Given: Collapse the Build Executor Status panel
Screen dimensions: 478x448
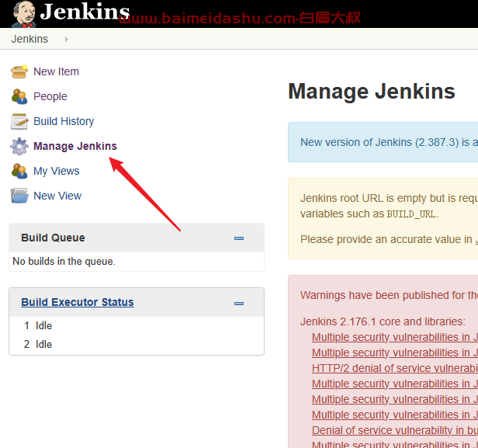Looking at the screenshot, I should pos(239,304).
